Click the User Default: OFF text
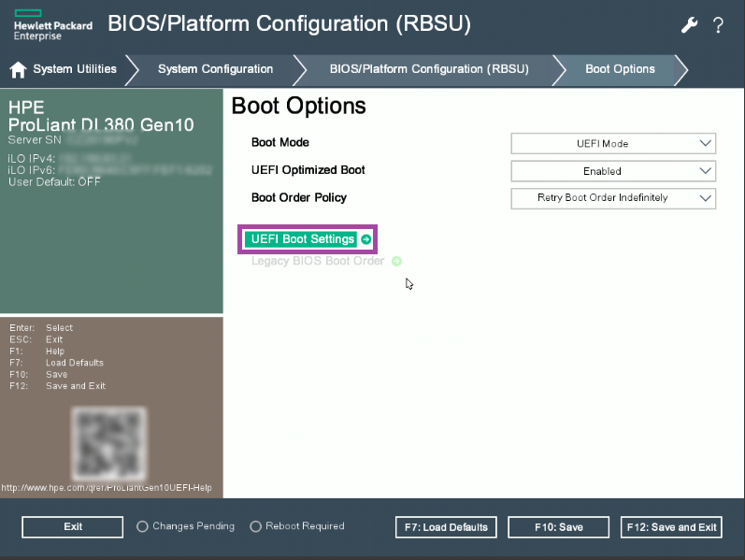This screenshot has height=560, width=745. (x=54, y=182)
